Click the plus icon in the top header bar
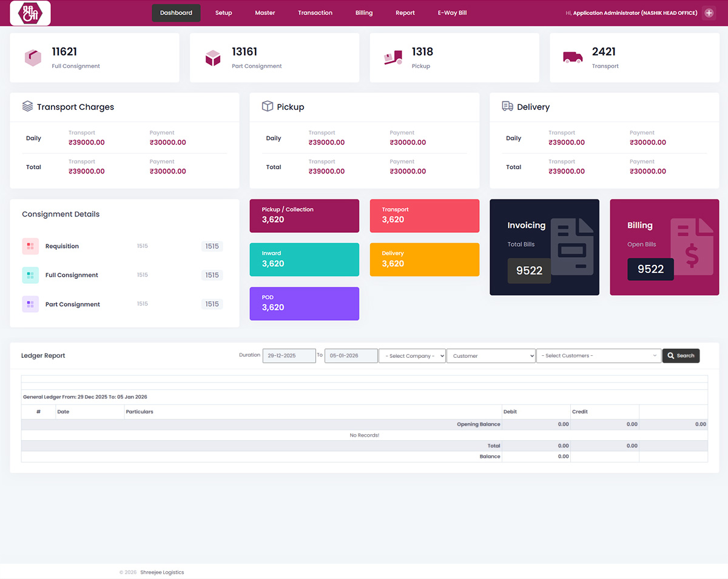The width and height of the screenshot is (728, 579). (709, 12)
